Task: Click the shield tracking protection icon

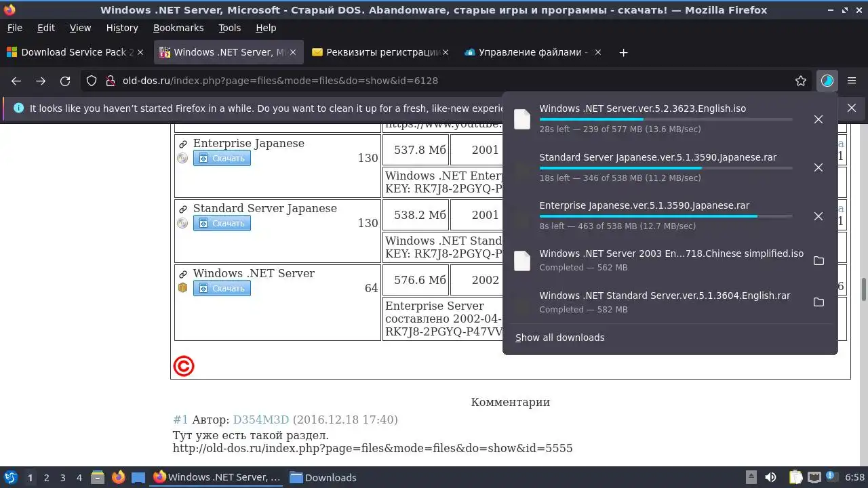Action: click(92, 81)
